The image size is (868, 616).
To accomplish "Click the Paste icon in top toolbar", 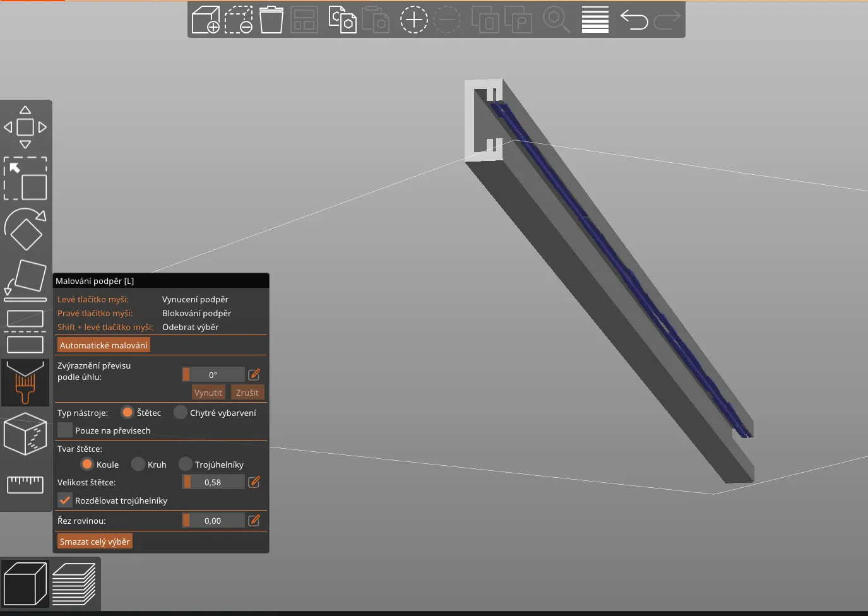I will (376, 20).
